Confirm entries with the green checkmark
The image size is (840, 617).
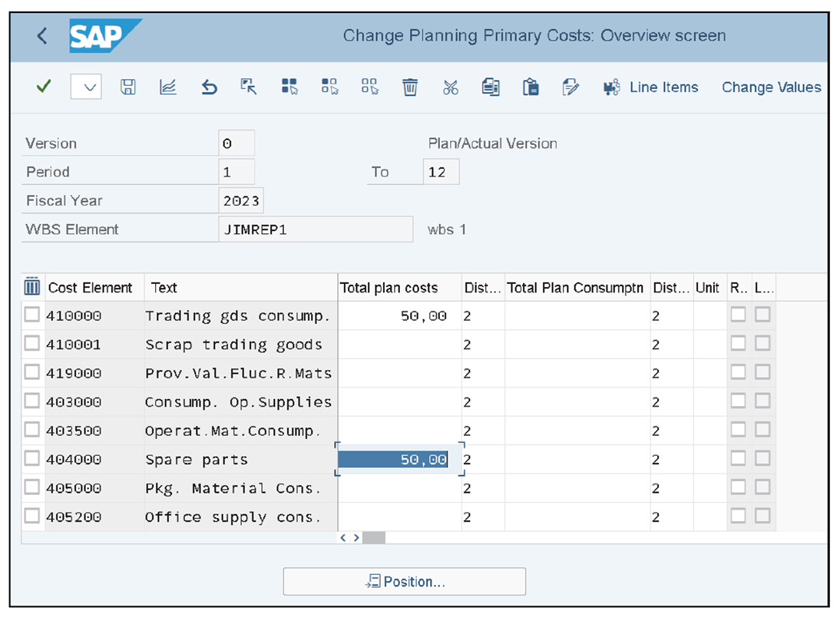(44, 87)
